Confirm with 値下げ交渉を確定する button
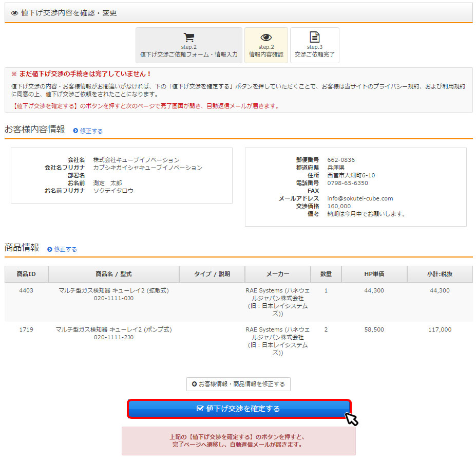Viewport: 476px width, 459px height. 239,409
